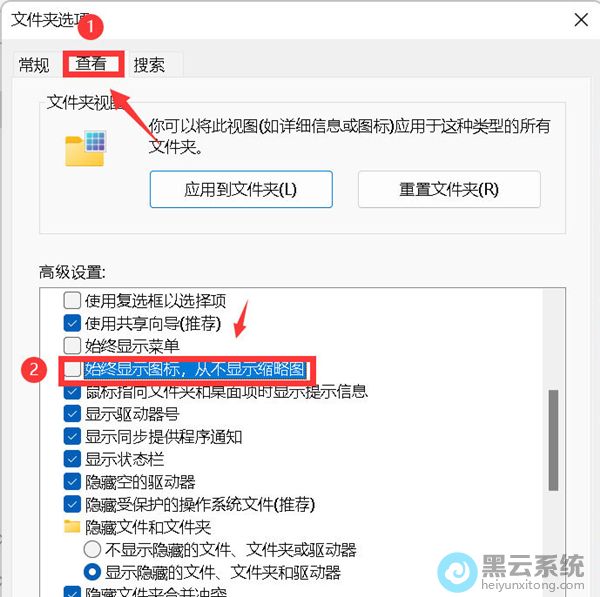Toggle 始终显示图标，从不显示缩略图 checkbox
Image resolution: width=600 pixels, height=597 pixels.
pos(72,369)
